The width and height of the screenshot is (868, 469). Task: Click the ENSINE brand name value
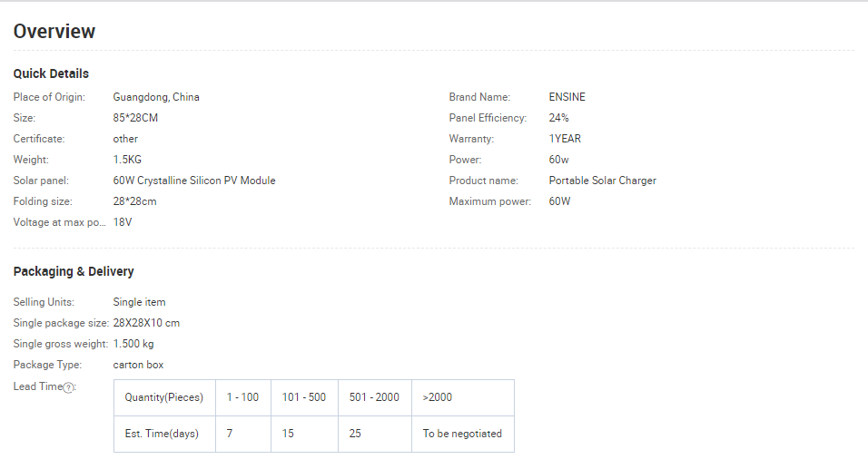click(x=567, y=97)
